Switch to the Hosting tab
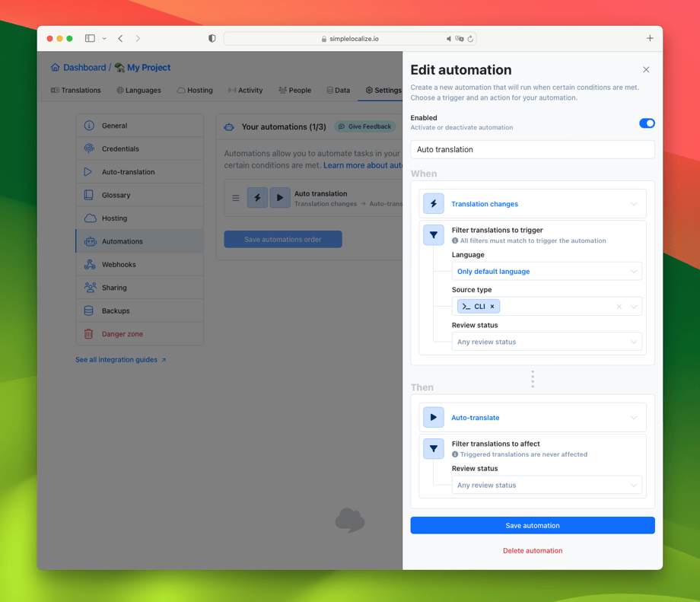This screenshot has height=602, width=700. tap(195, 91)
